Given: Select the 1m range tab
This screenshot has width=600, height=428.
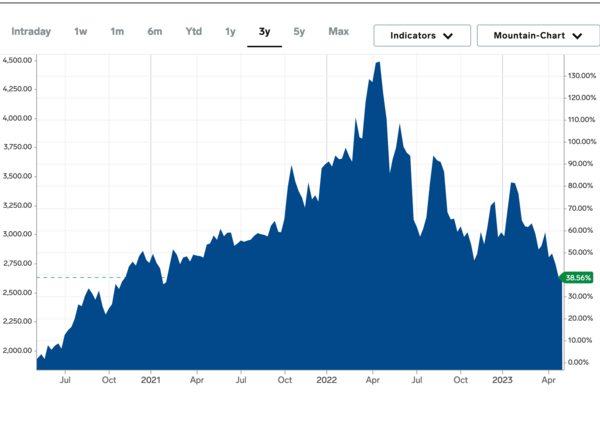Looking at the screenshot, I should [x=117, y=32].
